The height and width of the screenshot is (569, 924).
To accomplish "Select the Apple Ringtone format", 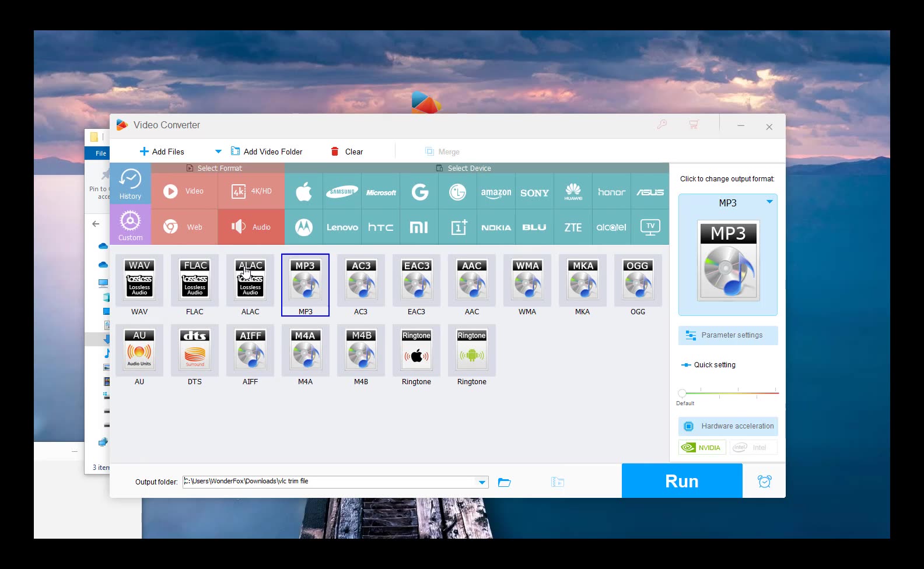I will coord(416,350).
